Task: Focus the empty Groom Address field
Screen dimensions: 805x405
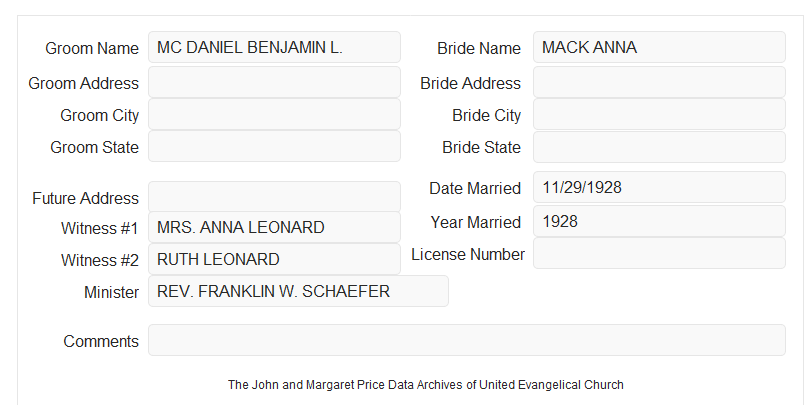Action: tap(274, 82)
